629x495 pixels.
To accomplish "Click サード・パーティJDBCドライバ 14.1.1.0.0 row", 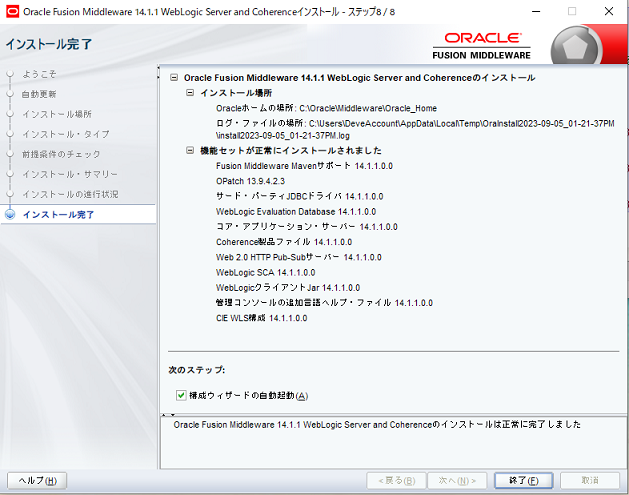I will point(299,196).
